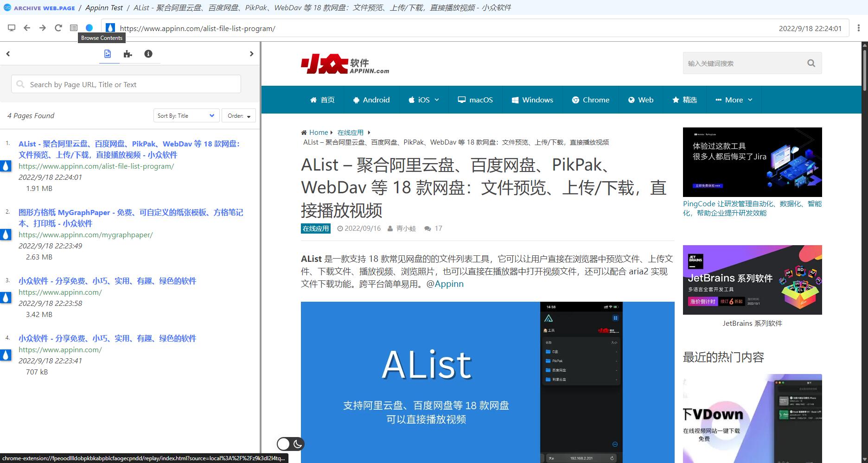The width and height of the screenshot is (868, 463).
Task: Switch to the info tab icon
Action: pyautogui.click(x=148, y=54)
